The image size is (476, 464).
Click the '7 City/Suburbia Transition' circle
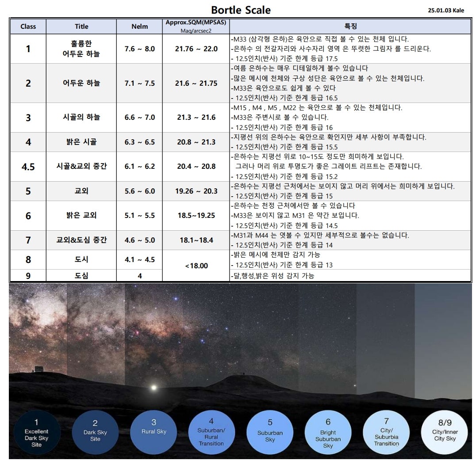pyautogui.click(x=386, y=433)
